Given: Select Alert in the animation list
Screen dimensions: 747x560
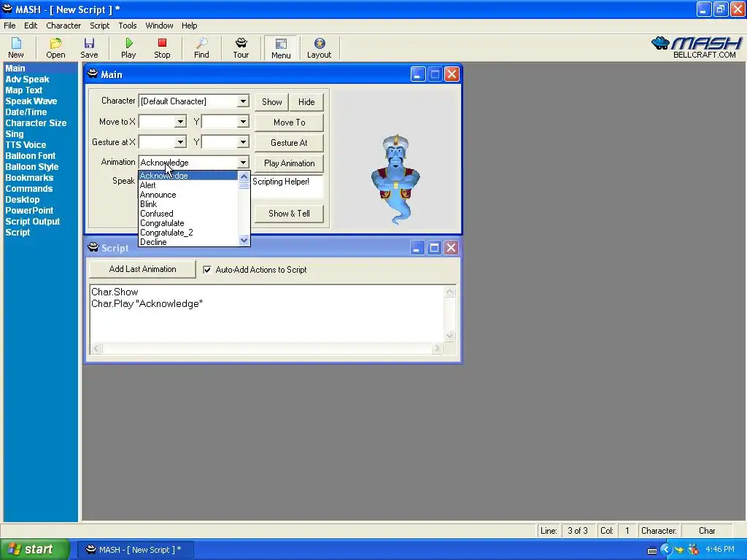Looking at the screenshot, I should (188, 185).
